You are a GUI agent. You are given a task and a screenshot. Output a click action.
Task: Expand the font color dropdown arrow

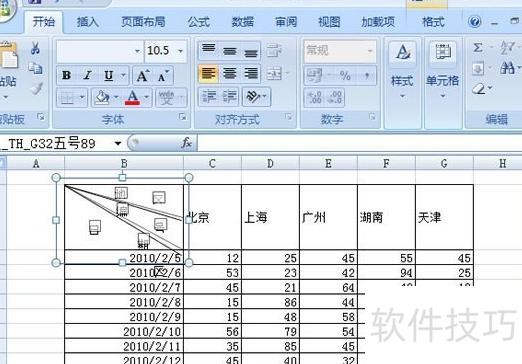146,98
